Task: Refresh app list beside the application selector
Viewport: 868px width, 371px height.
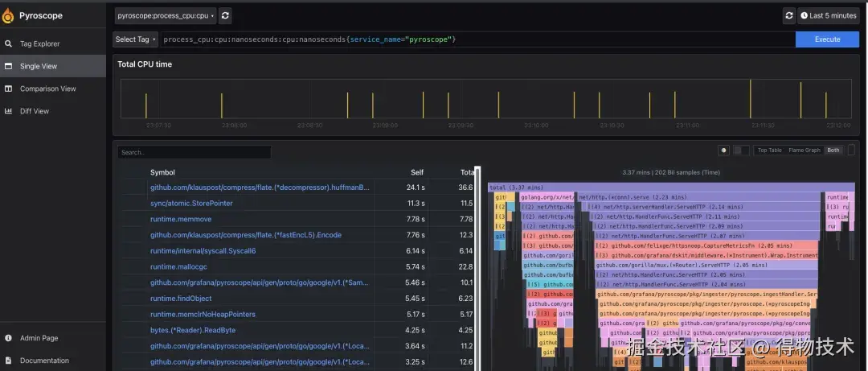Action: [x=225, y=15]
